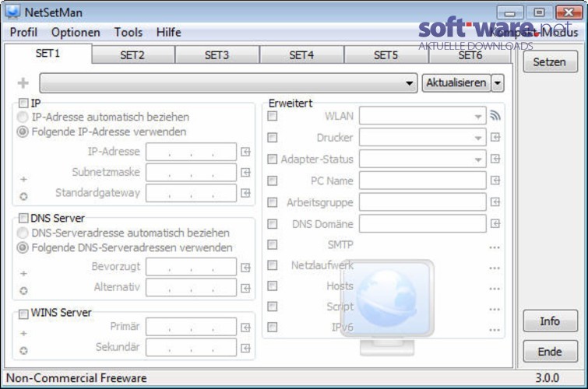Viewport: 588px width, 389px height.
Task: Tick the Adapter-Status checkbox
Action: click(x=273, y=159)
